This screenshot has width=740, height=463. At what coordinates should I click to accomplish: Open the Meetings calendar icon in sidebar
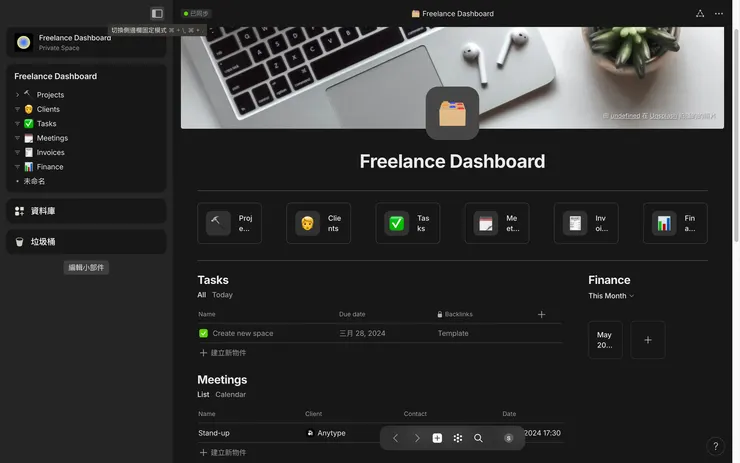pyautogui.click(x=29, y=138)
